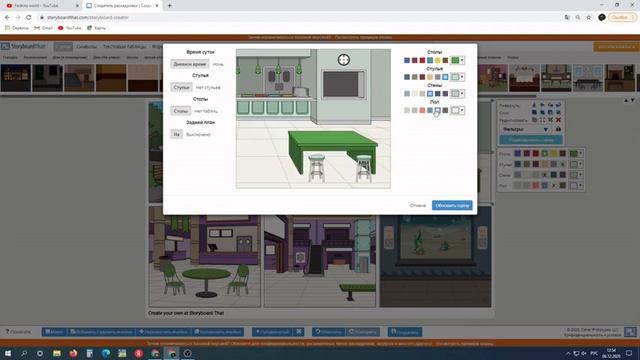Screen dimensions: 640x360
Task: Click X icon next to Продвинутый button
Action: point(299,332)
